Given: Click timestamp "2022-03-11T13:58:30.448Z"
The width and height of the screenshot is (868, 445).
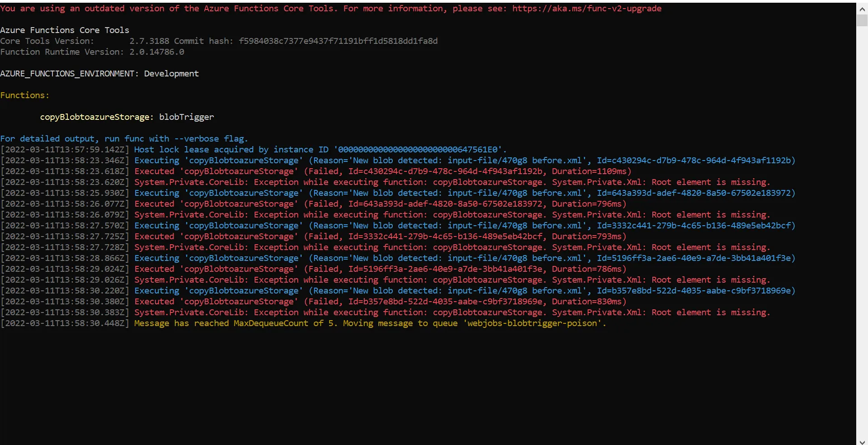Looking at the screenshot, I should click(65, 323).
